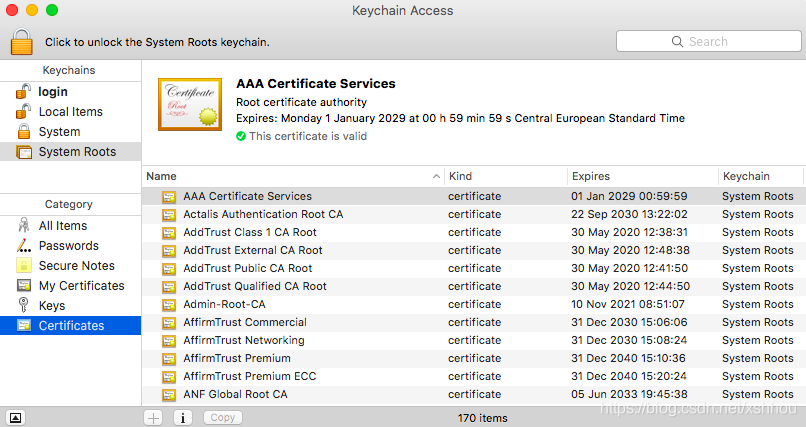Viewport: 806px width, 427px height.
Task: Select AffirmTrust Commercial certificate
Action: (x=473, y=322)
